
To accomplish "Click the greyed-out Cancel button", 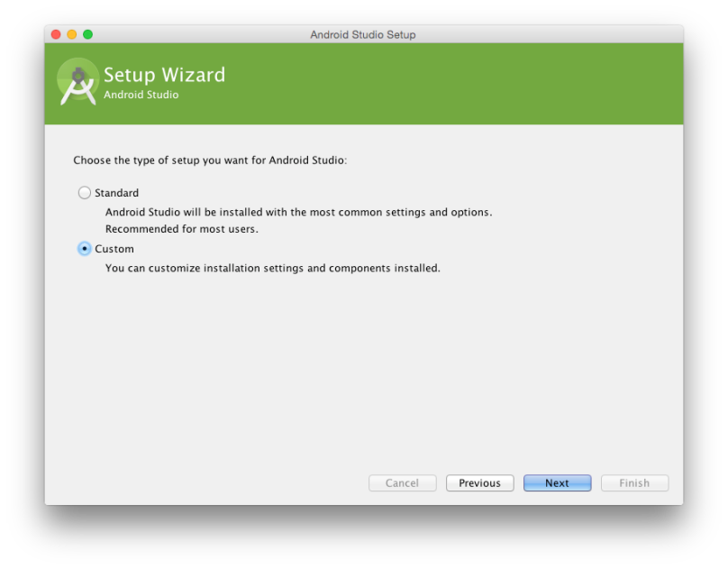I will click(402, 483).
